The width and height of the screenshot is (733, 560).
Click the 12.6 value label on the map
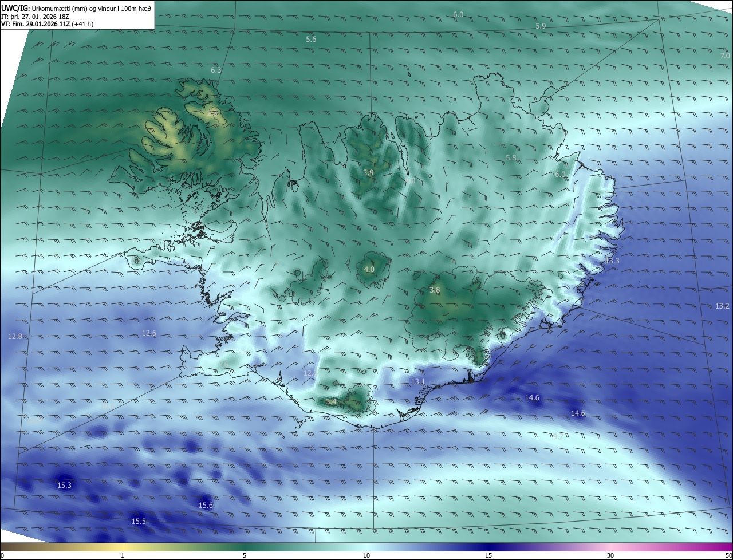[x=149, y=333]
